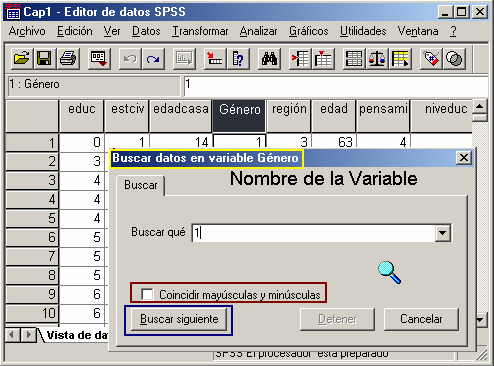Use sets toolbar circles icon

click(x=454, y=59)
